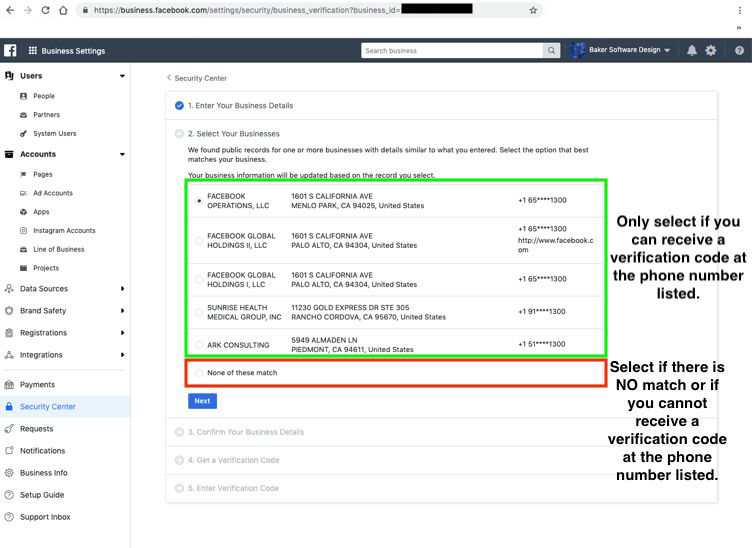Expand the Data Sources arrow
Screen dimensions: 752x548
122,289
